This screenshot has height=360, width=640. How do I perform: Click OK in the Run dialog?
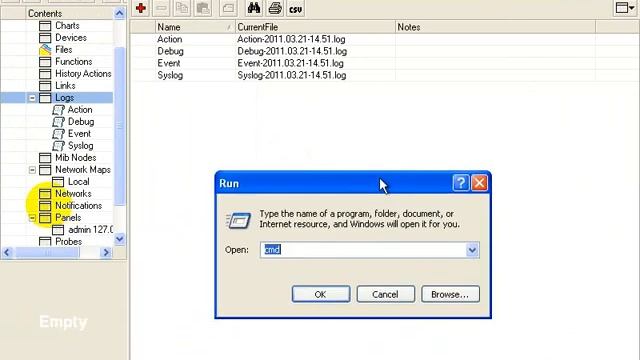[x=321, y=294]
